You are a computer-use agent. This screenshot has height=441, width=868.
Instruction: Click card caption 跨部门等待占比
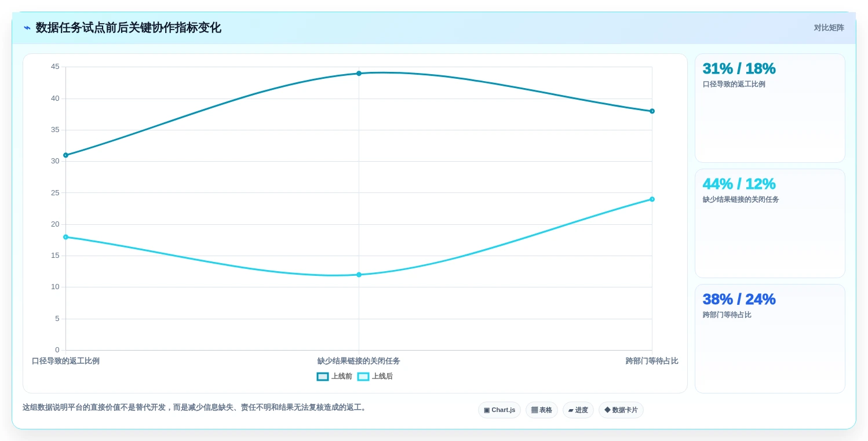tap(727, 315)
